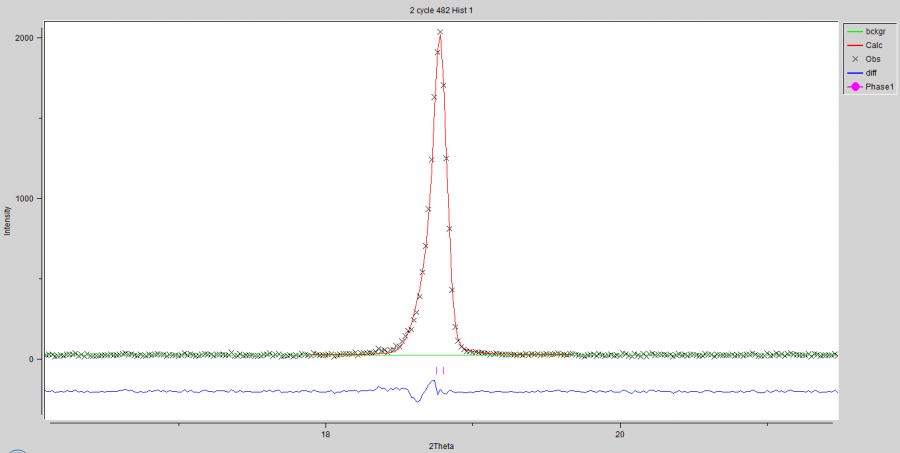This screenshot has width=900, height=453.
Task: Click the magenta Phase1 marker in legend
Action: click(x=855, y=87)
